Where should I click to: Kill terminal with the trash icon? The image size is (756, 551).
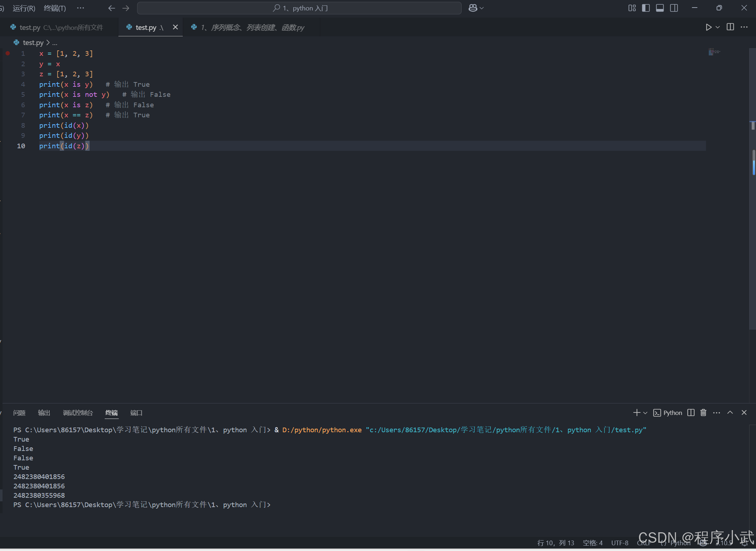(x=703, y=412)
